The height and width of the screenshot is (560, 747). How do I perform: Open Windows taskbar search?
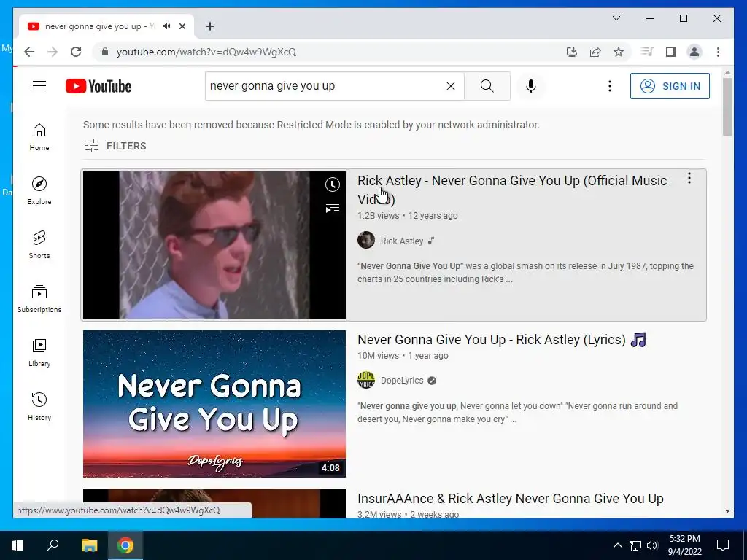point(53,545)
